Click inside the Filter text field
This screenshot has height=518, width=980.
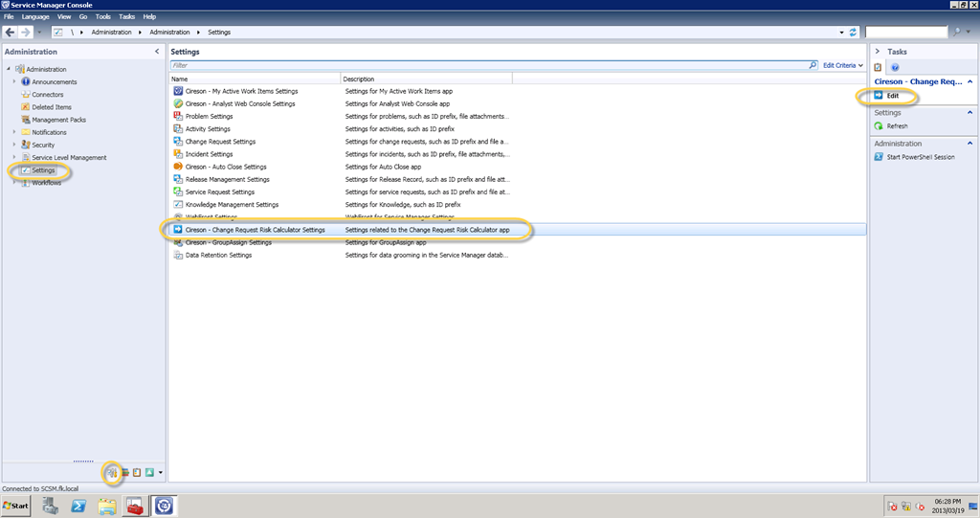(479, 65)
